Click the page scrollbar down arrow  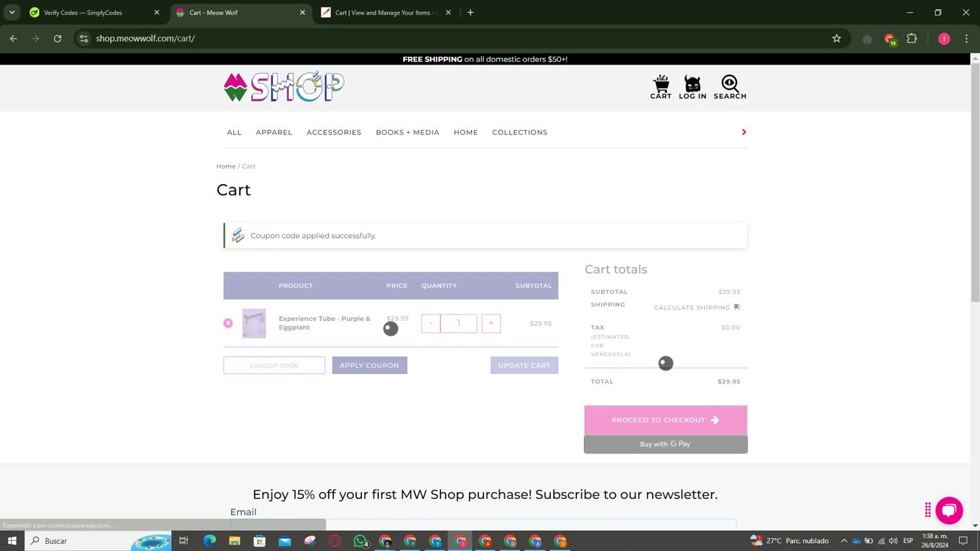tap(975, 526)
